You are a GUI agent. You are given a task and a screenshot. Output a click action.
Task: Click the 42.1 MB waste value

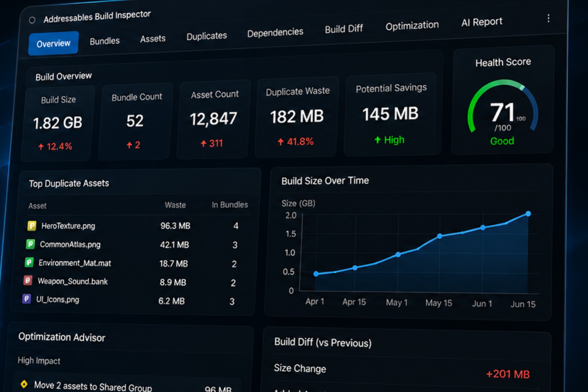(174, 245)
